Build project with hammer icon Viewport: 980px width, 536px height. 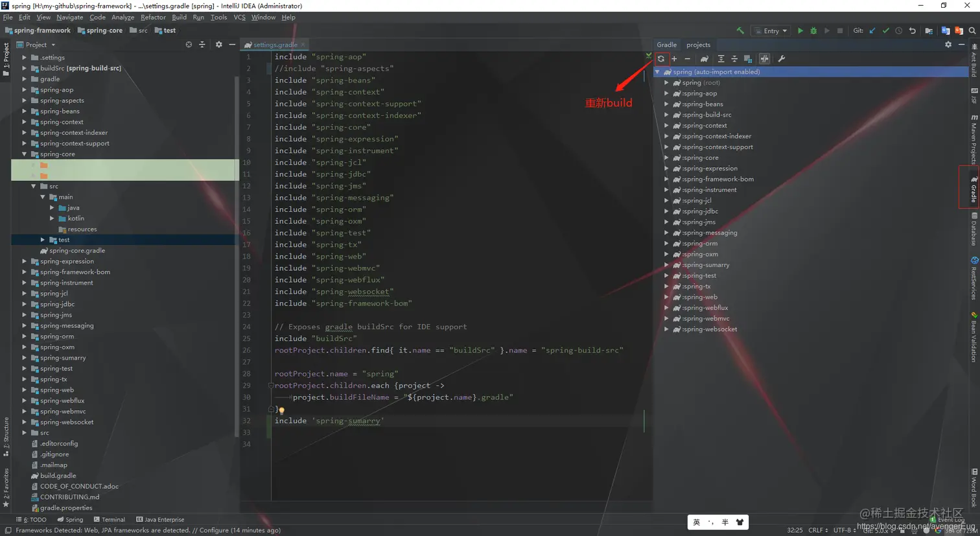pyautogui.click(x=740, y=30)
